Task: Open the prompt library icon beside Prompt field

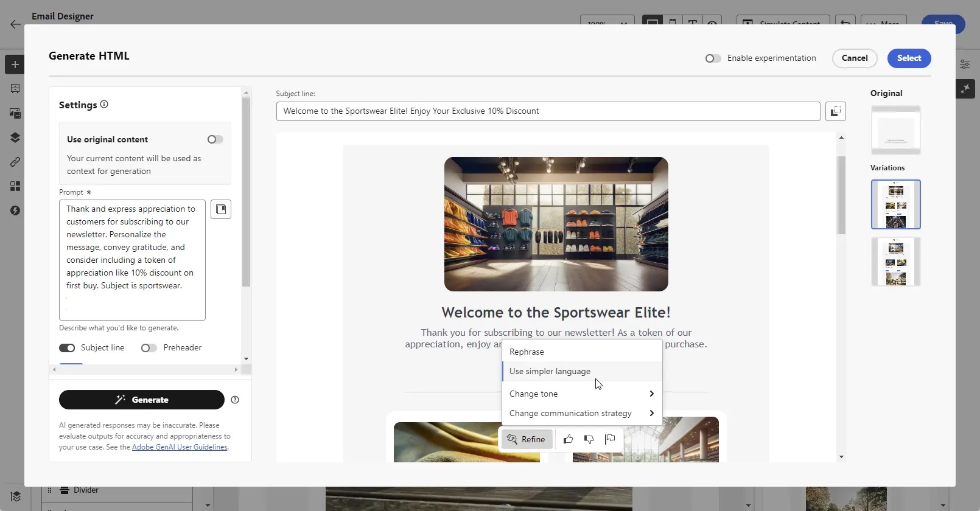Action: tap(221, 209)
